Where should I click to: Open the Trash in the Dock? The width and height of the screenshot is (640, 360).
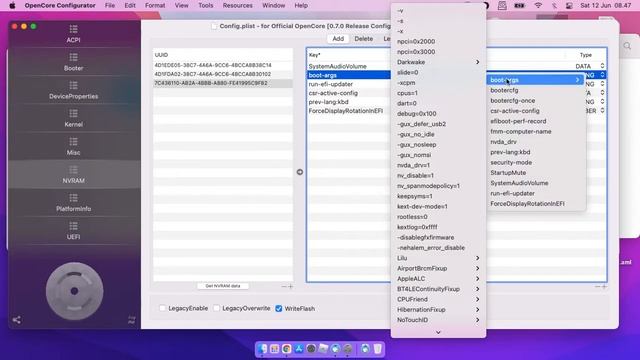click(x=378, y=349)
